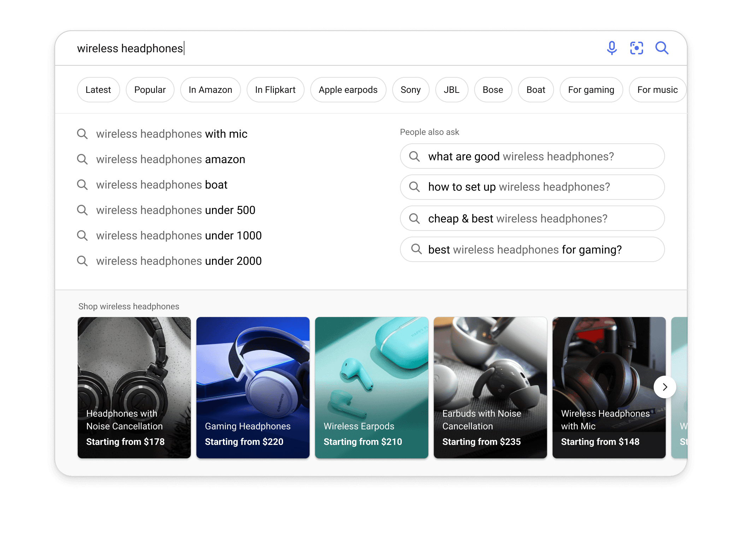Select the 'Apple earpods' chip

(348, 90)
